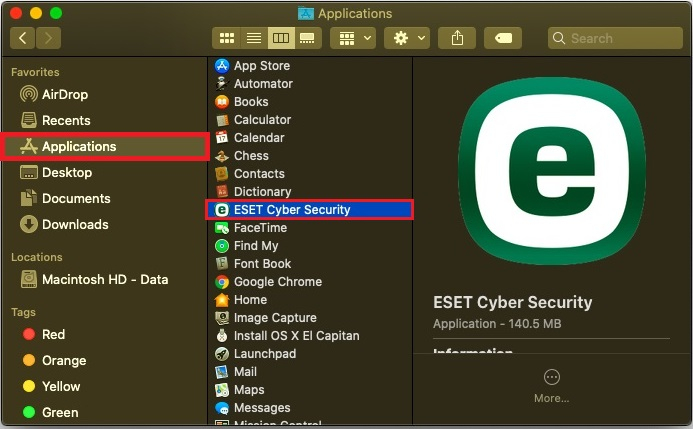Click the More... button in preview
The height and width of the screenshot is (429, 693).
[552, 386]
